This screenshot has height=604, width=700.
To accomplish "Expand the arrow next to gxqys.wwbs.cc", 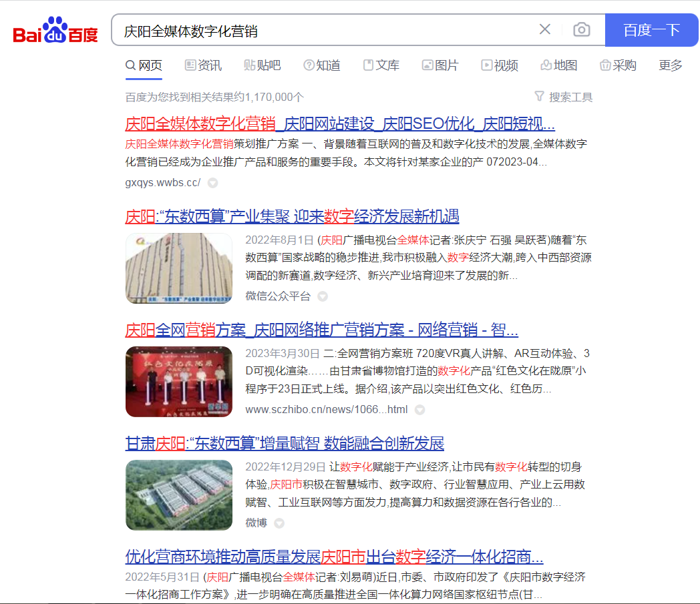I will coord(213,183).
